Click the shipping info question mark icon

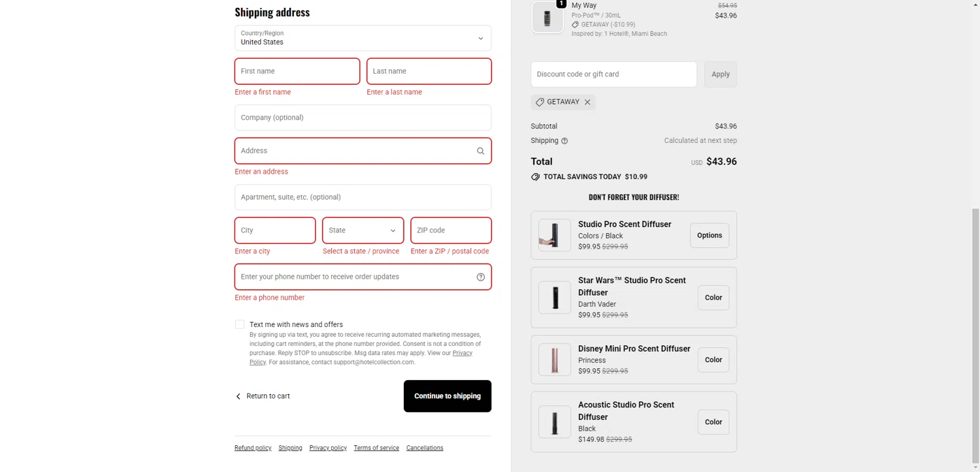pyautogui.click(x=564, y=141)
